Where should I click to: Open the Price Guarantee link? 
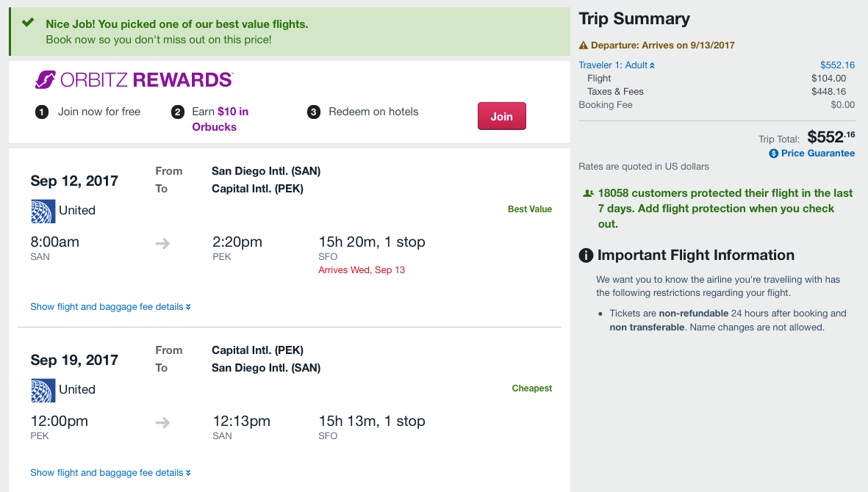817,153
